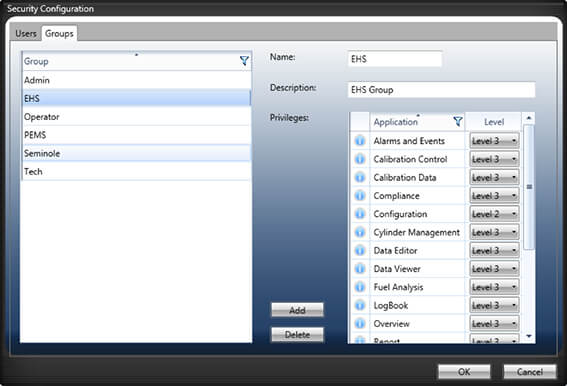
Task: Open Level dropdown for Configuration
Action: [x=494, y=214]
